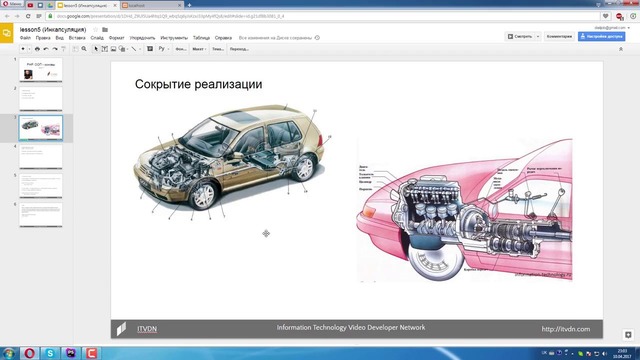Screen dimensions: 640x360
Task: Select the gold cutaway car image
Action: point(232,161)
